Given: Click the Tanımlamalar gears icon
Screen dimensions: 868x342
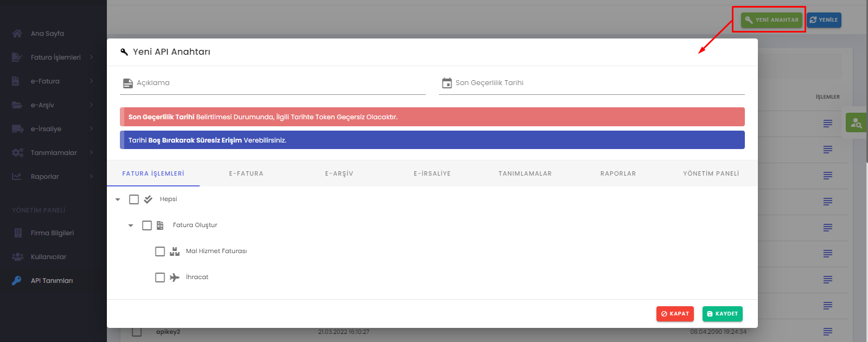Looking at the screenshot, I should [x=17, y=153].
